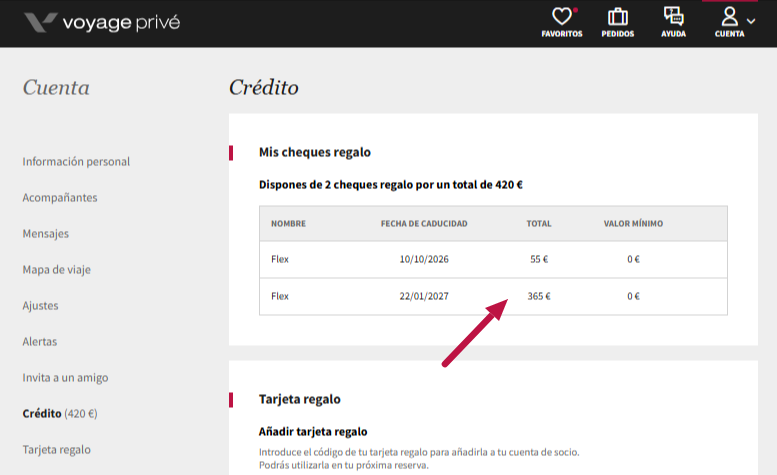Open Cuenta user icon
Image resolution: width=777 pixels, height=475 pixels.
[729, 16]
